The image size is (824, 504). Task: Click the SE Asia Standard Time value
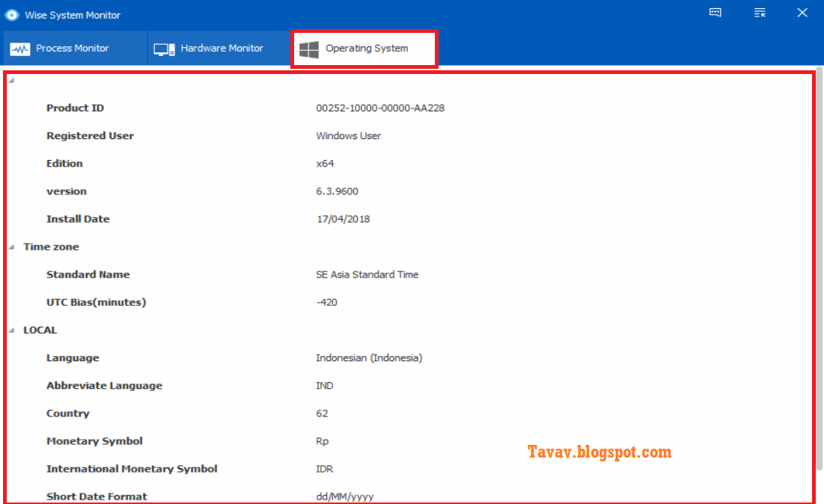point(367,274)
